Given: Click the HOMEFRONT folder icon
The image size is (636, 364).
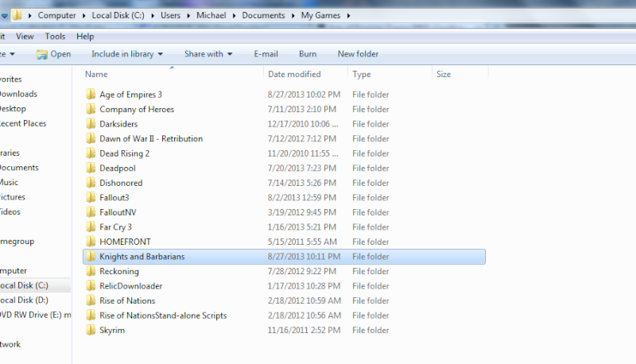Looking at the screenshot, I should 91,242.
